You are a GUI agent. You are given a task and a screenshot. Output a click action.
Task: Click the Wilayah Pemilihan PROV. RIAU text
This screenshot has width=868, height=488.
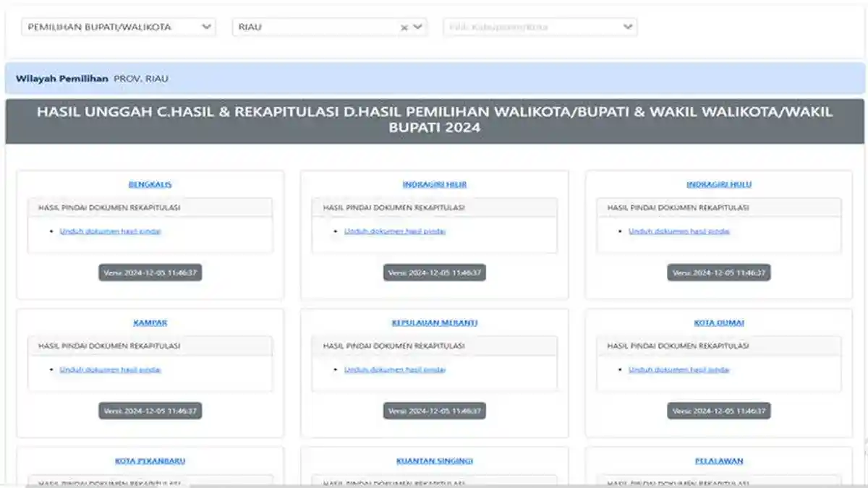[x=92, y=78]
